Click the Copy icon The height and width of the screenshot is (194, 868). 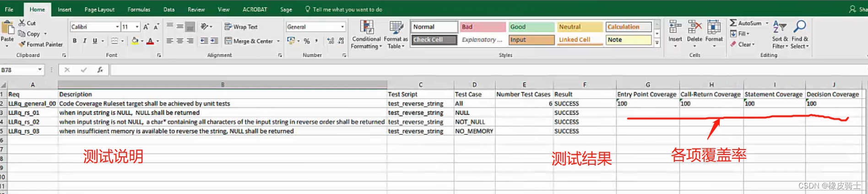[22, 33]
